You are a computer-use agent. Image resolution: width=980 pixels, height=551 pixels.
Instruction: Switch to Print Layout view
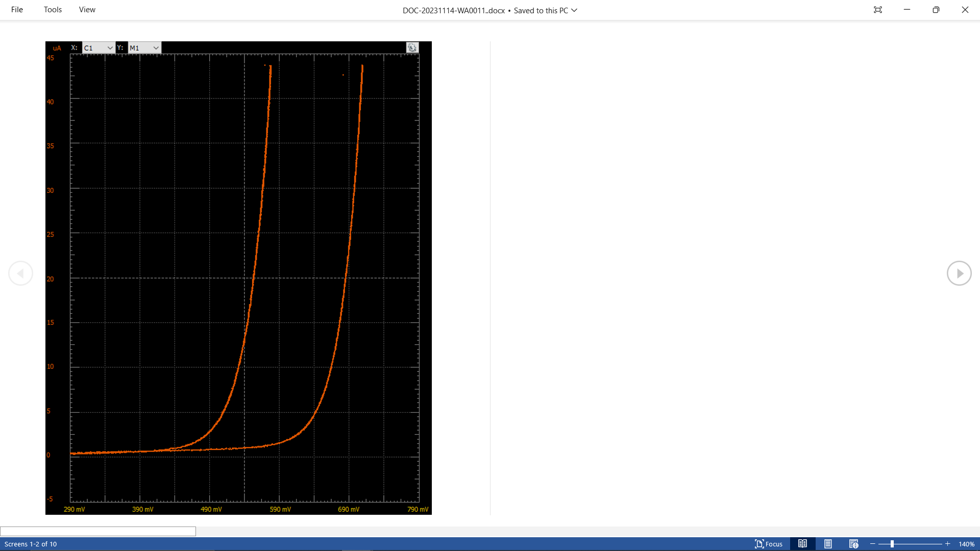pos(829,544)
